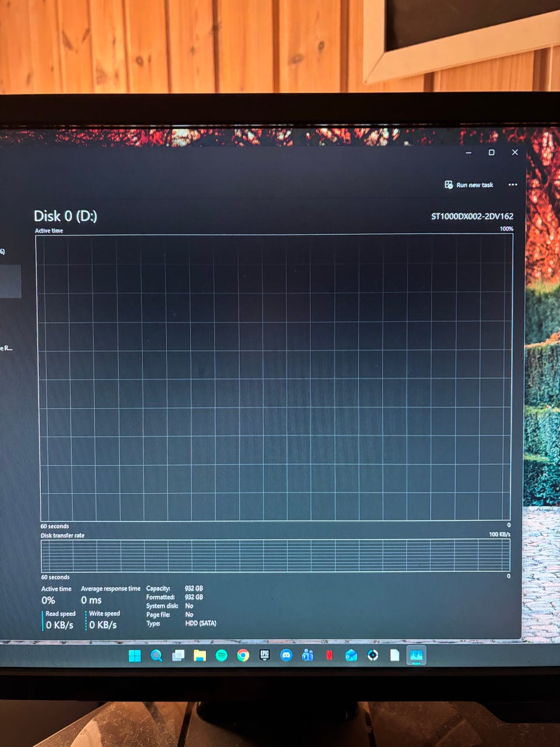Maximize the Task Manager window

492,152
